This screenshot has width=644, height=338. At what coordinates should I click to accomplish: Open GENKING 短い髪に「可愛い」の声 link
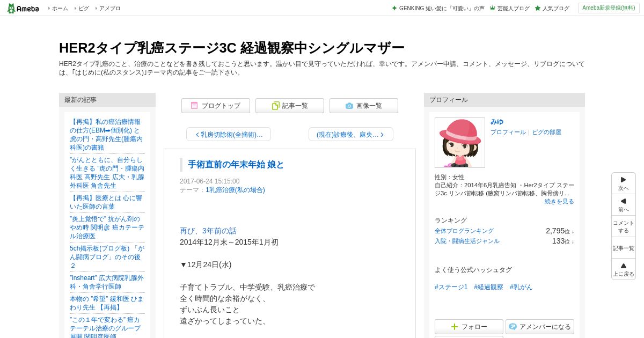tap(438, 8)
